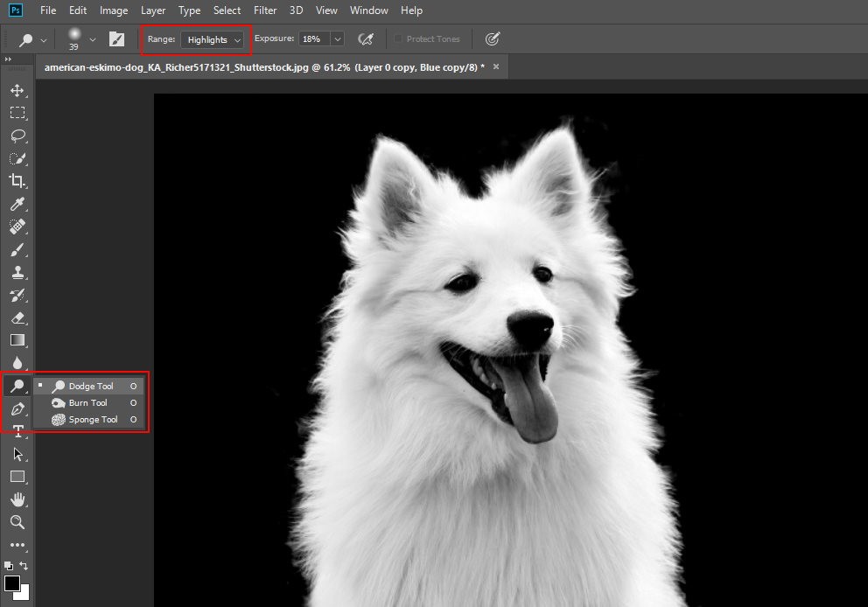
Task: Open the Exposure slider dropdown arrow
Action: click(337, 38)
